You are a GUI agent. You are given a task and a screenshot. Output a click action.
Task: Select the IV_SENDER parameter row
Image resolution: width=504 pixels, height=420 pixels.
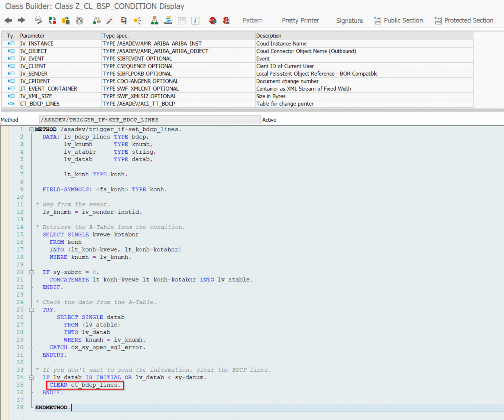coord(34,74)
